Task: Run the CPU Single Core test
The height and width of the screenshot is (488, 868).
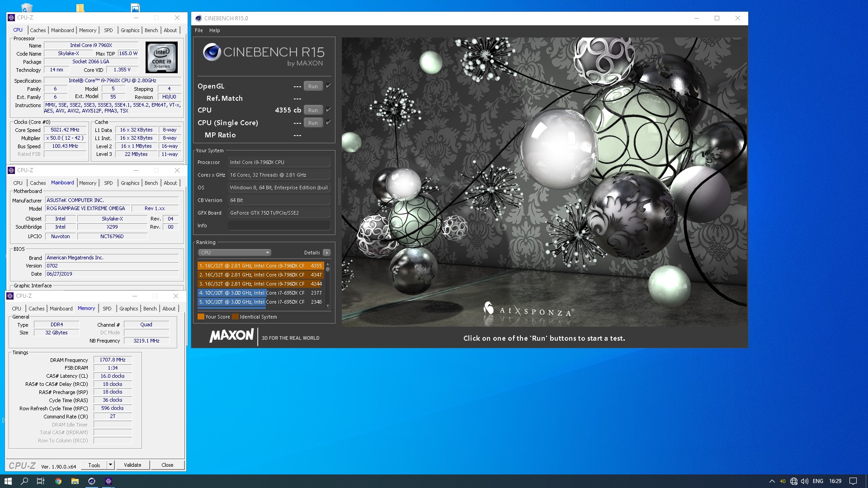Action: pyautogui.click(x=313, y=123)
